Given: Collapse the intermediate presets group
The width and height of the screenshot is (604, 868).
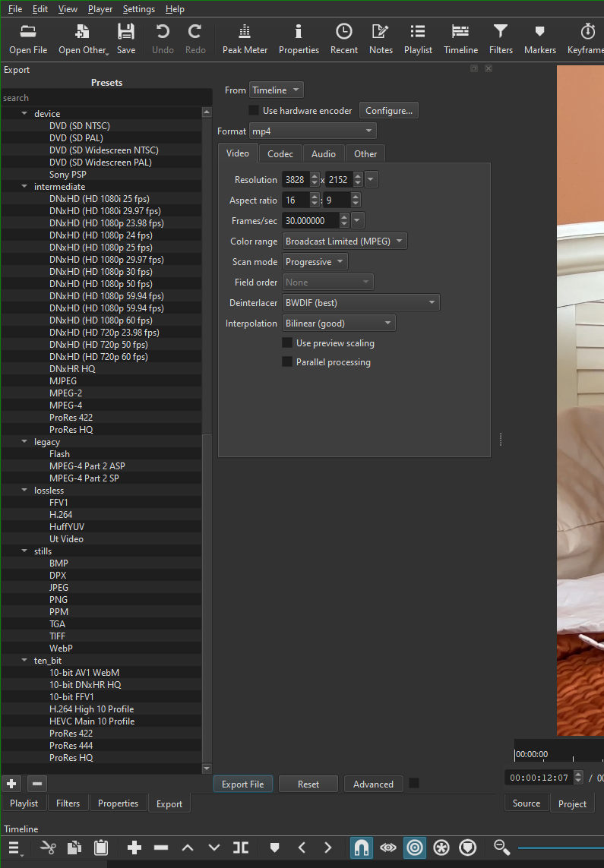Looking at the screenshot, I should [x=24, y=187].
